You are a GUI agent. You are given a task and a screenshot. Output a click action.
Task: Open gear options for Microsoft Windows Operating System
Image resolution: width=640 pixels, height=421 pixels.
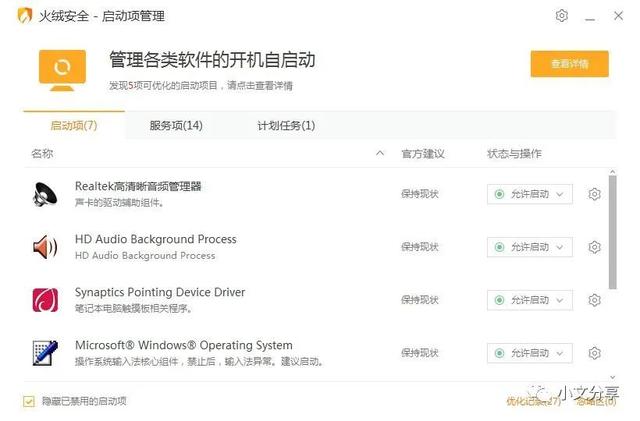click(594, 353)
